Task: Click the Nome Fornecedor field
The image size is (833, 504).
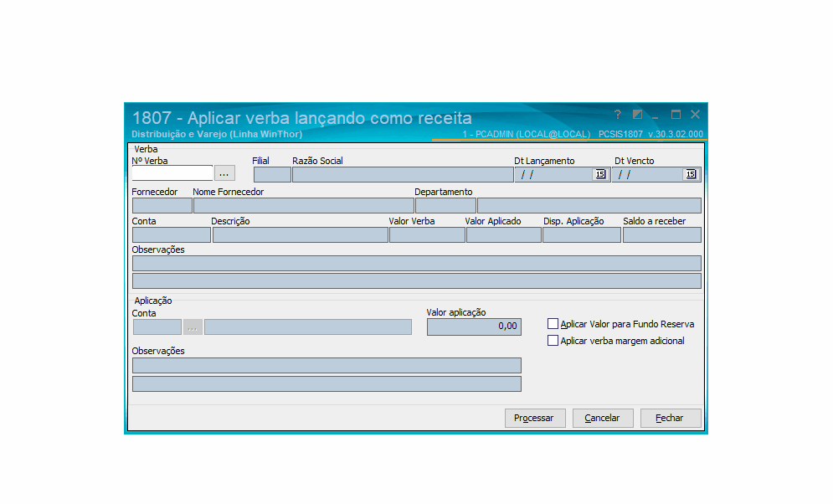Action: (303, 205)
